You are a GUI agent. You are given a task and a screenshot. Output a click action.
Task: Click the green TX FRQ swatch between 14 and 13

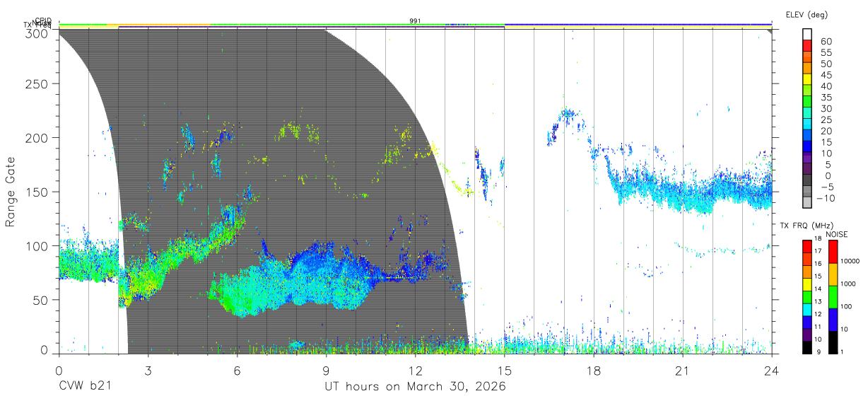807,296
